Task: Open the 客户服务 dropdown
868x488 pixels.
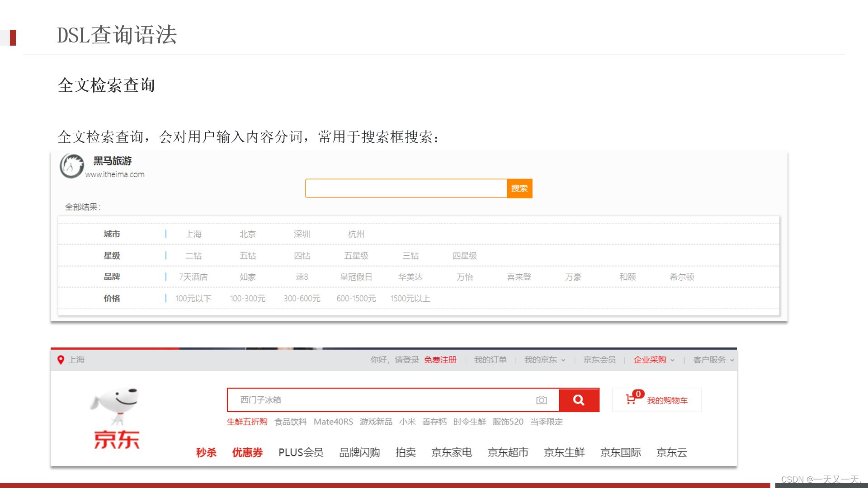Action: [711, 360]
